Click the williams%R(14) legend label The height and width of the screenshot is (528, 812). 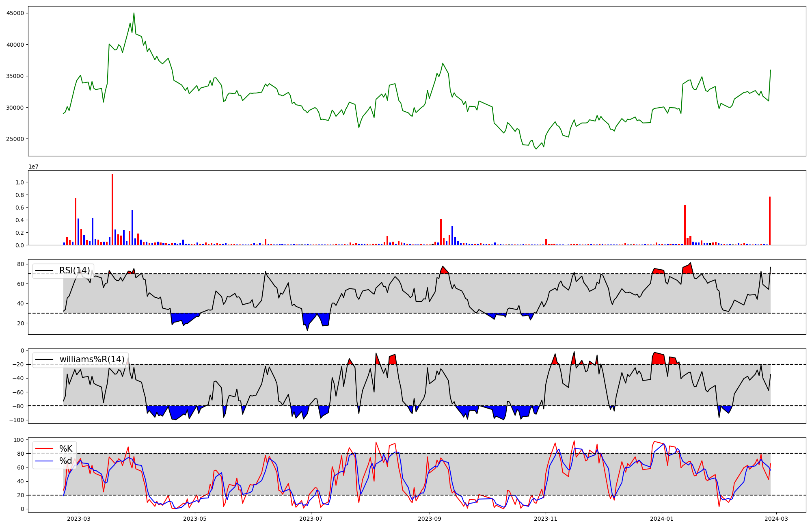click(92, 359)
